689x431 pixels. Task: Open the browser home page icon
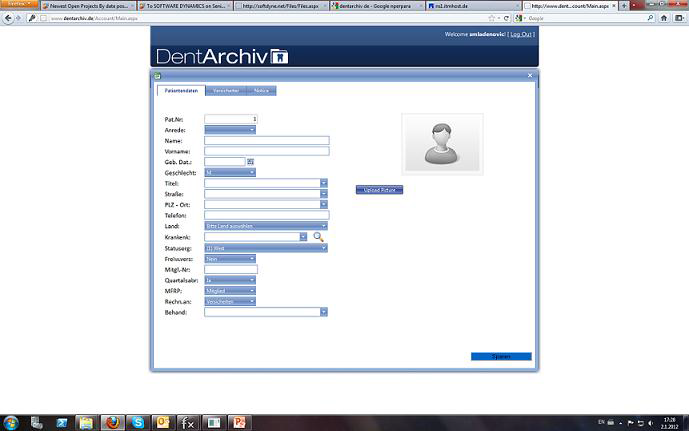click(664, 18)
